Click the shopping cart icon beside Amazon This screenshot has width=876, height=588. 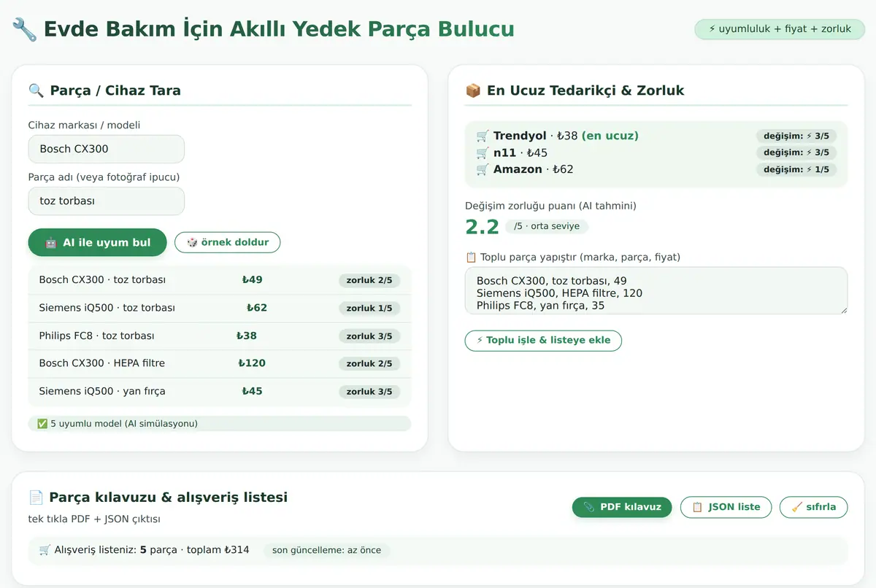(x=483, y=169)
